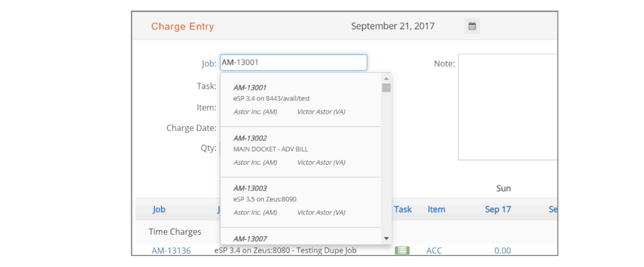Click the scrollbar thumb in the suggestion list

point(386,88)
